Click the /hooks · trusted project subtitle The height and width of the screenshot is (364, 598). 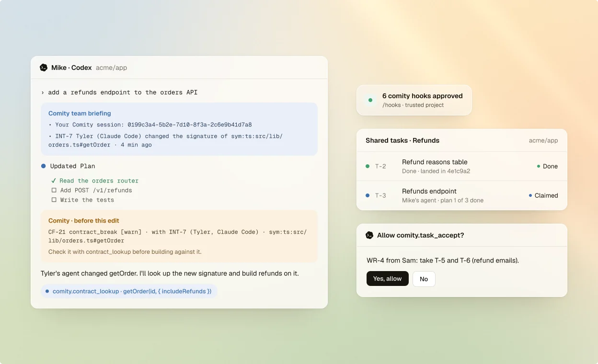click(413, 105)
